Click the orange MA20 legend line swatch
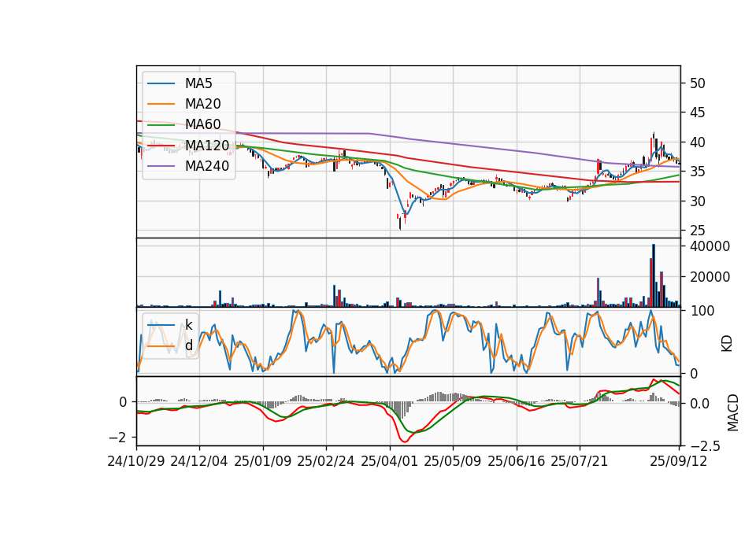Image resolution: width=756 pixels, height=543 pixels. 161,104
